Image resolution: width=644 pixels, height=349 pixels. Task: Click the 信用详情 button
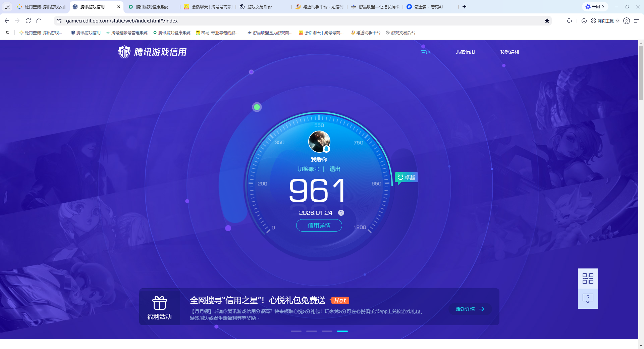319,225
